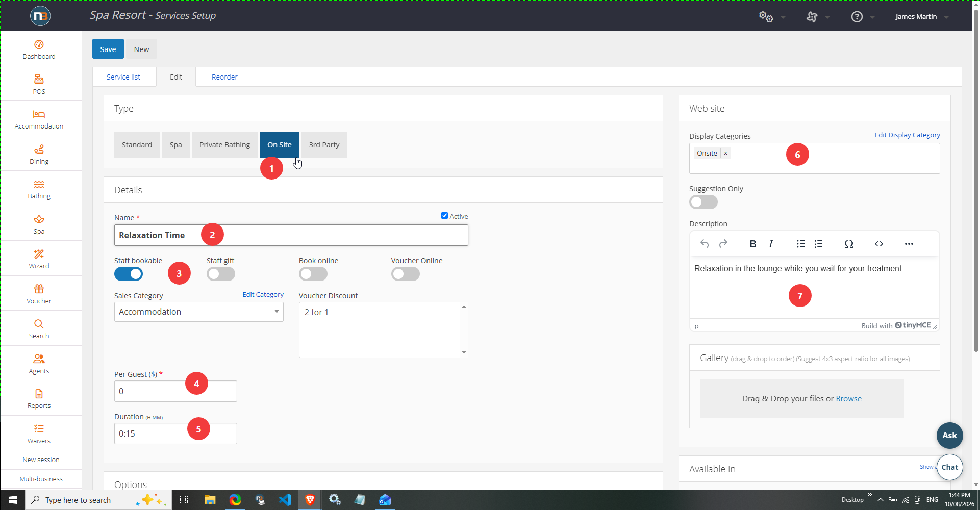Click Multi-business in sidebar
Image resolution: width=980 pixels, height=510 pixels.
[41, 479]
